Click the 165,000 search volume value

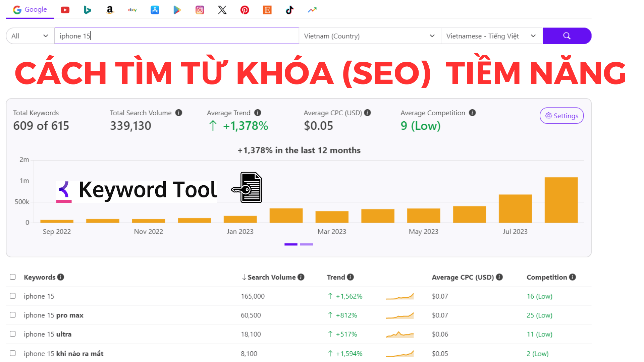[x=253, y=296]
